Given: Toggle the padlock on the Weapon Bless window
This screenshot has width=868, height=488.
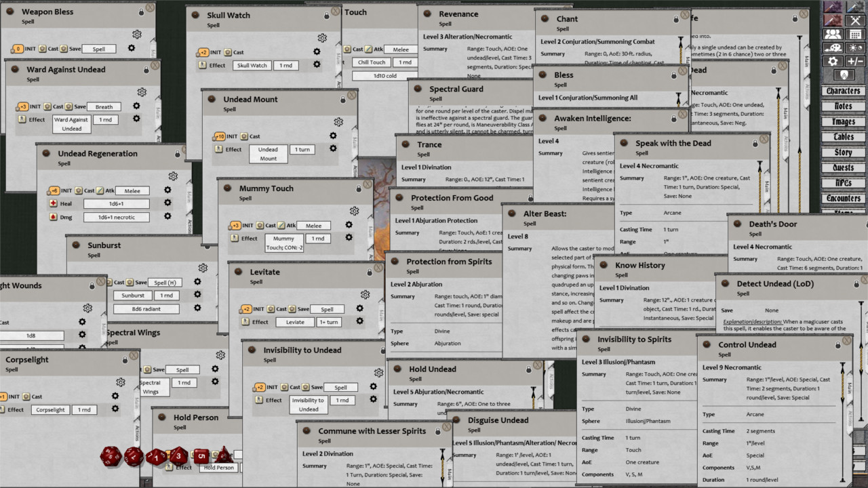Looking at the screenshot, I should pyautogui.click(x=141, y=12).
